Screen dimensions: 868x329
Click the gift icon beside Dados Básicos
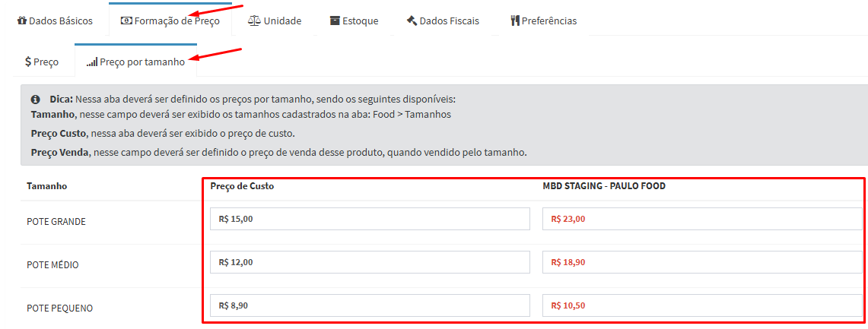coord(22,21)
